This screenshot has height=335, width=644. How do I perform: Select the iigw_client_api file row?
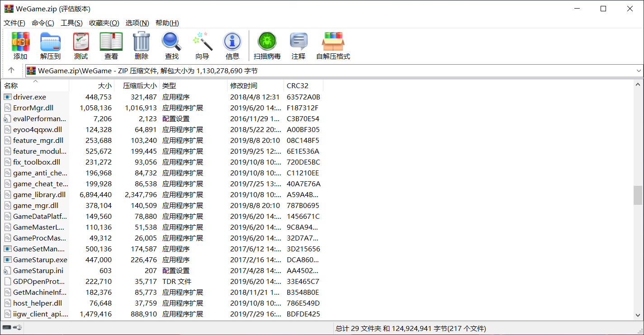click(x=162, y=314)
